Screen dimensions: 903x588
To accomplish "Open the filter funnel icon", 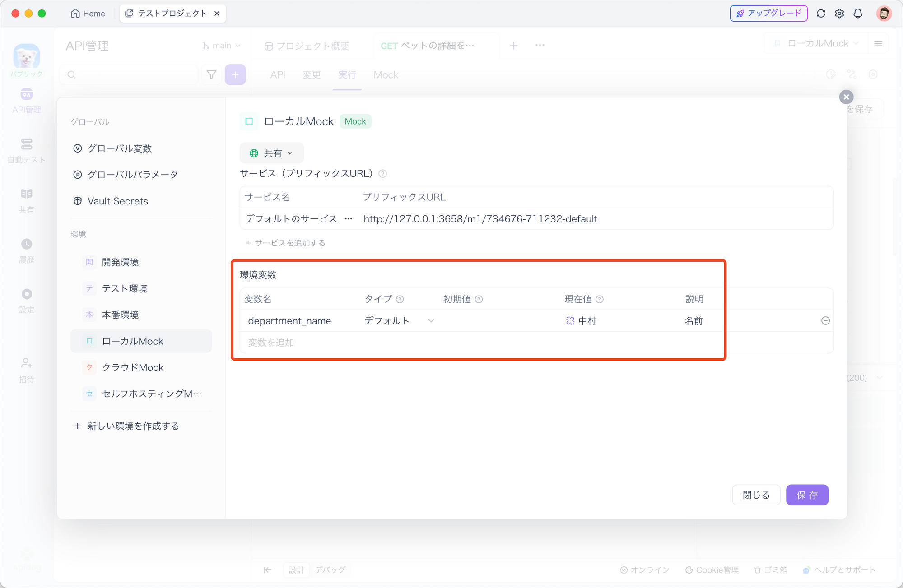I will pyautogui.click(x=211, y=74).
